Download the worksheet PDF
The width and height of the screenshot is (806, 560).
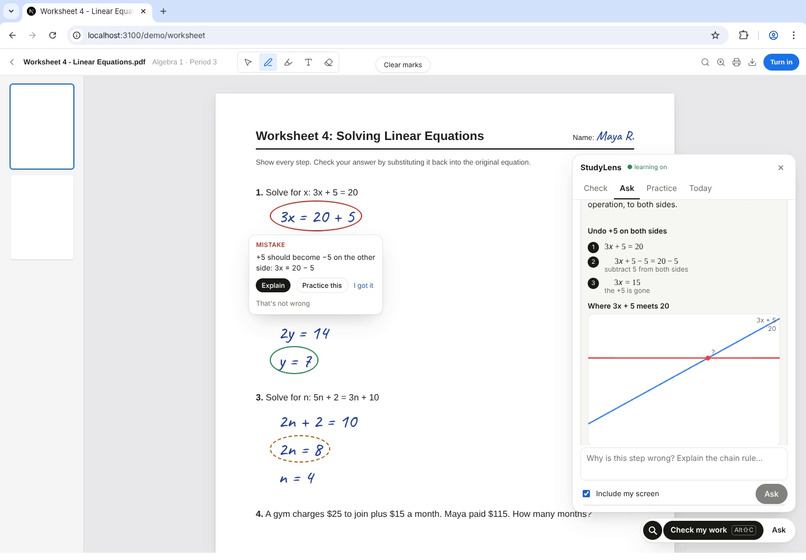tap(752, 62)
